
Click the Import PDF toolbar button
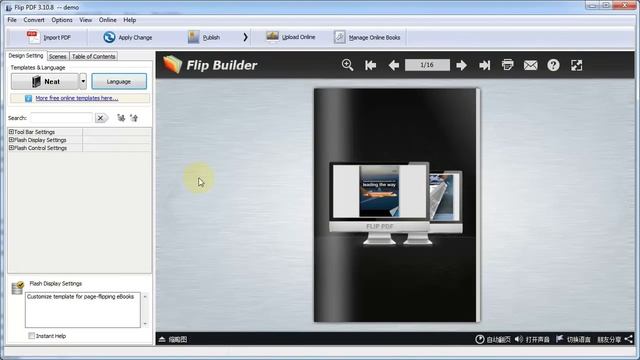click(x=49, y=37)
